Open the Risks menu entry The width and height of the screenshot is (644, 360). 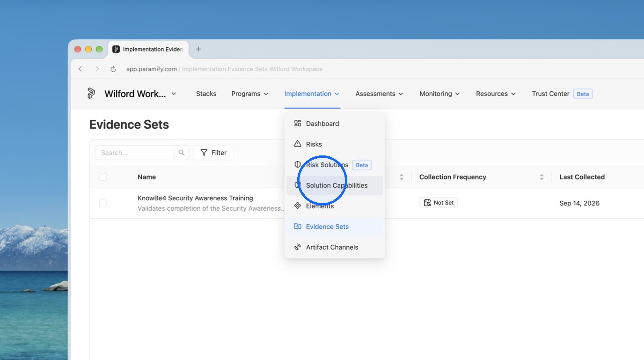tap(335, 144)
